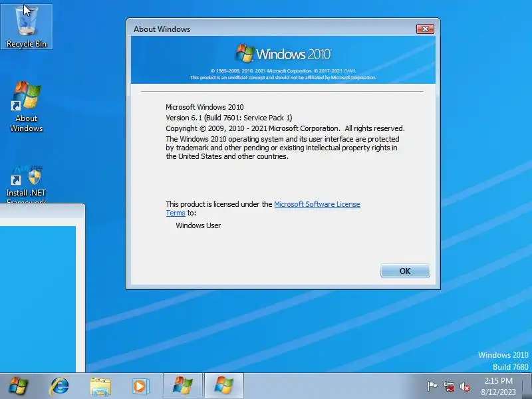Image resolution: width=532 pixels, height=399 pixels.
Task: Click the Terms link
Action: click(x=176, y=213)
